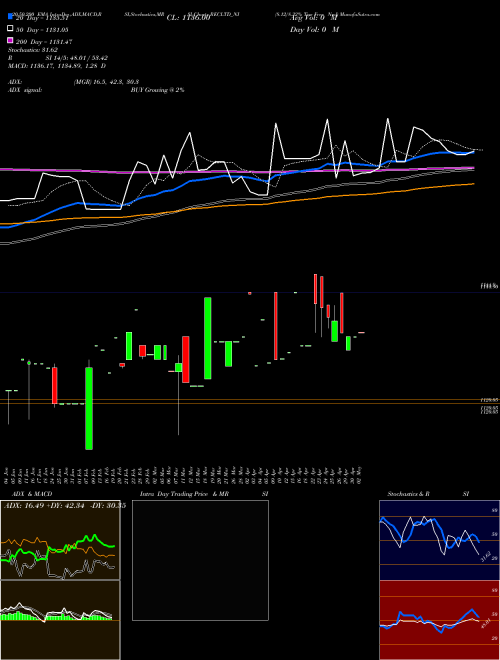This screenshot has width=500, height=660.
Task: Click the price label on blue horizontal line
Action: click(x=490, y=286)
